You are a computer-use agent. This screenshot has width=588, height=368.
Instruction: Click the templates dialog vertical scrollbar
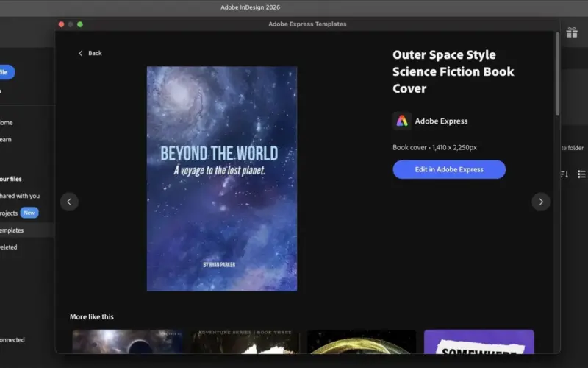[x=557, y=74]
